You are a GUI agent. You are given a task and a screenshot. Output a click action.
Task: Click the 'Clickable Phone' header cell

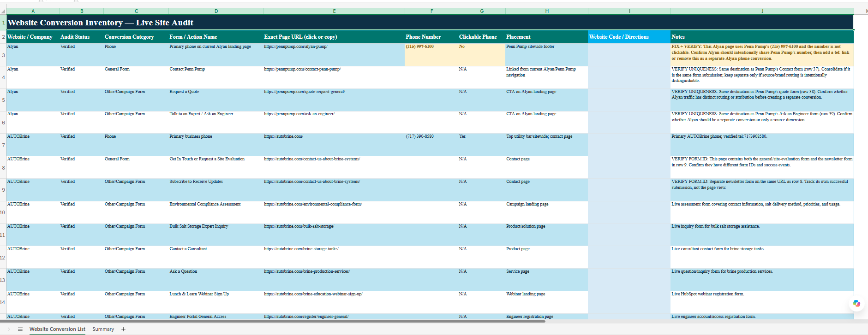482,37
